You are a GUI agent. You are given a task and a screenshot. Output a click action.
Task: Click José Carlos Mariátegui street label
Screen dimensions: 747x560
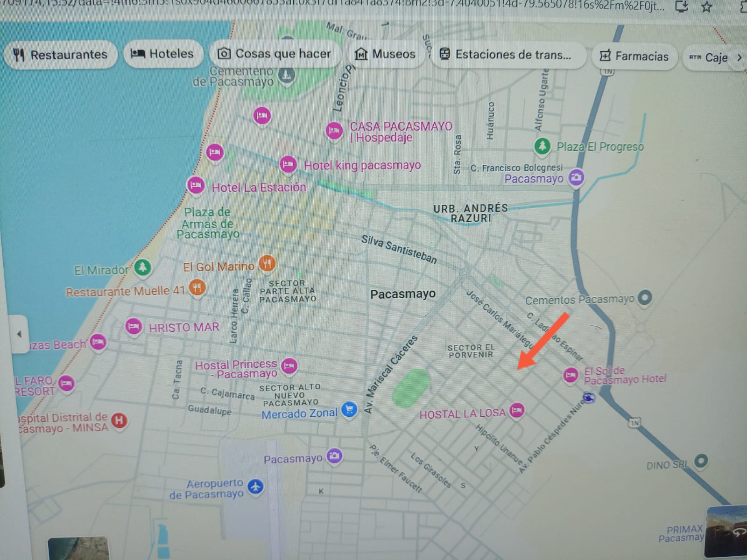500,319
